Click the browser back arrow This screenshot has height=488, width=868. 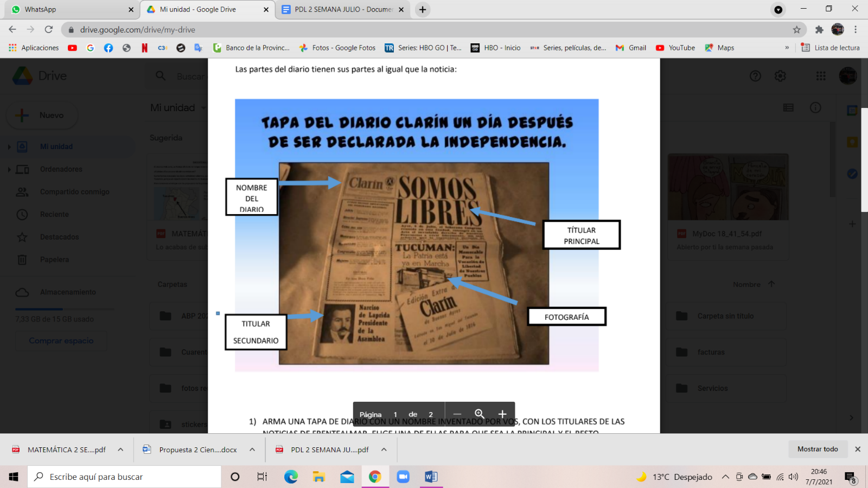12,29
